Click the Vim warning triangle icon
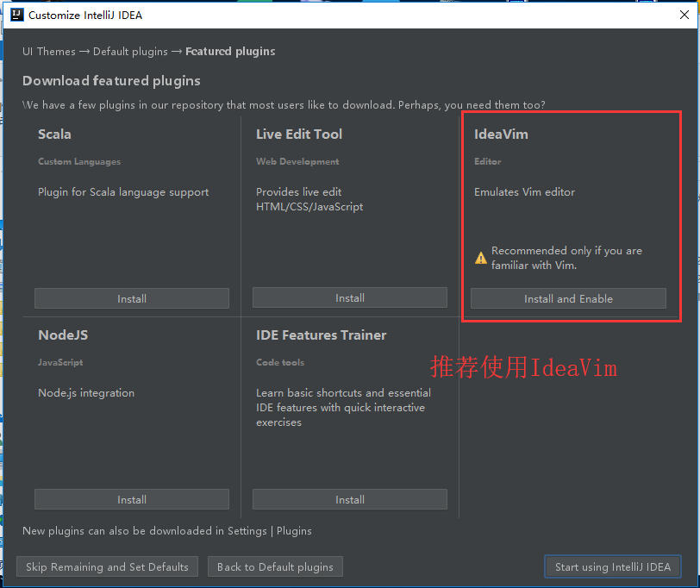Image resolution: width=700 pixels, height=588 pixels. tap(481, 258)
